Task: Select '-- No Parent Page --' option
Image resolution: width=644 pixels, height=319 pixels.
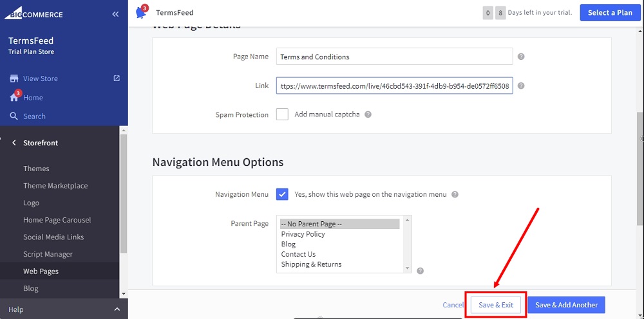Action: [x=340, y=224]
